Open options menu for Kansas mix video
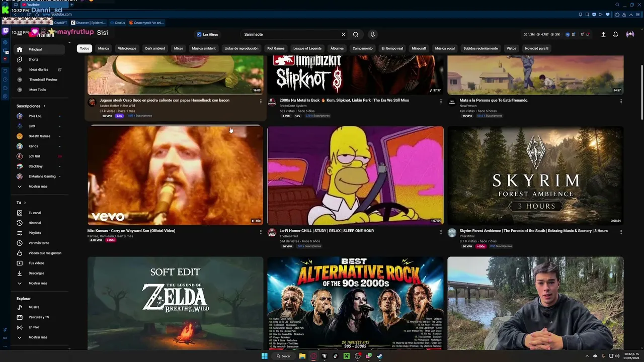 [261, 232]
